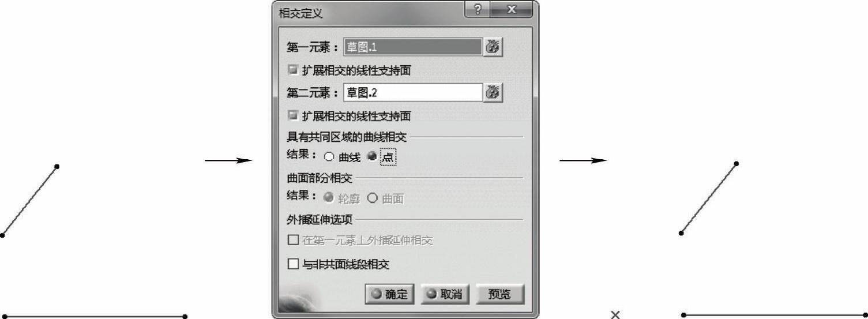Focus the 第一元素 field showing 草图.1

coord(413,47)
